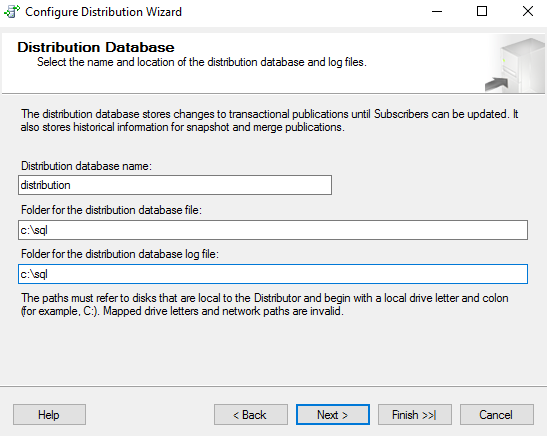Click the distribution database log file folder field
The height and width of the screenshot is (436, 547).
273,274
